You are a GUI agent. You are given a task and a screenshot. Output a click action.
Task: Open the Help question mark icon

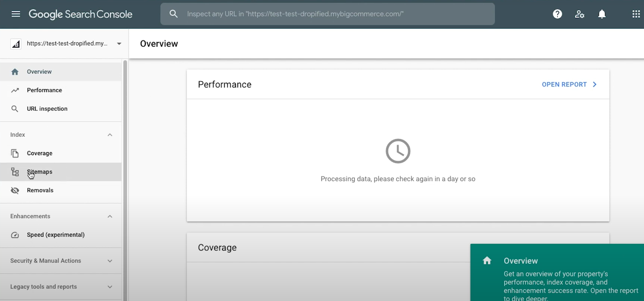(x=557, y=14)
